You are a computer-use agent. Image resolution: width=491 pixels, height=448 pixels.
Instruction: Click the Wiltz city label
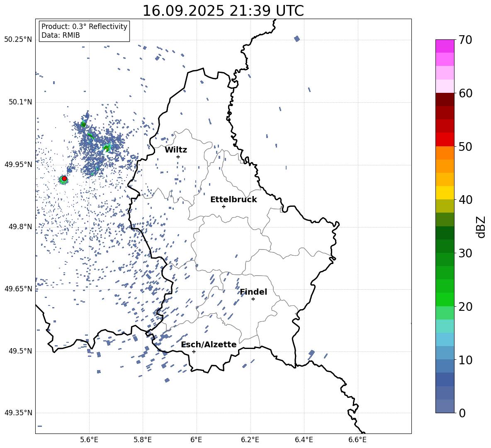[176, 150]
